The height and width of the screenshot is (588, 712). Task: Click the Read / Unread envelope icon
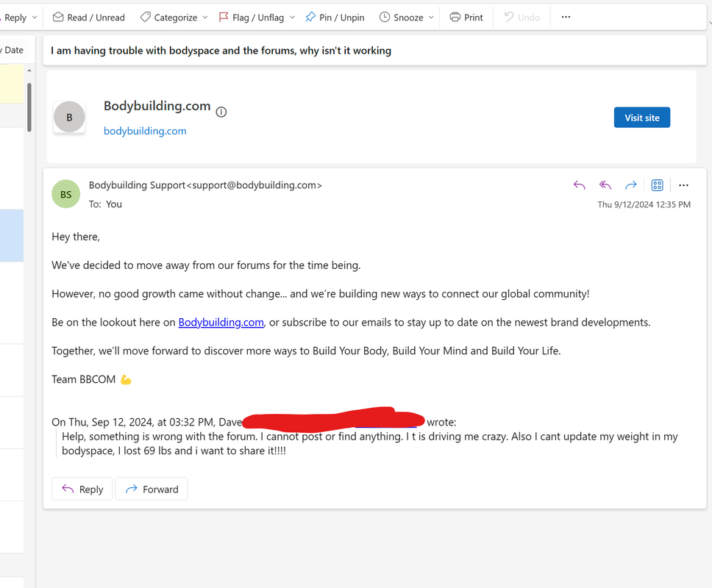tap(58, 17)
